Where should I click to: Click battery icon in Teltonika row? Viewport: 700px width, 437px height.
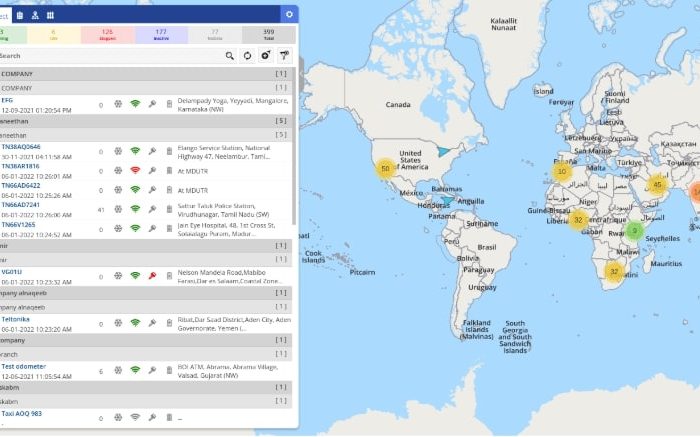(x=169, y=323)
